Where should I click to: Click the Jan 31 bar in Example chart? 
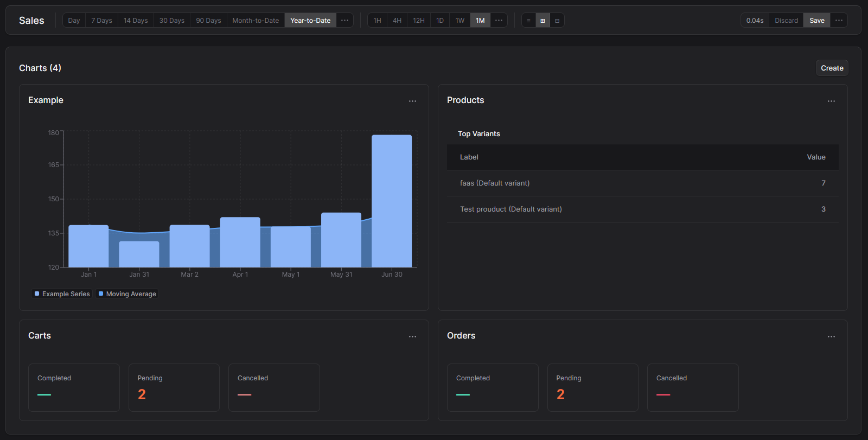[x=139, y=254]
